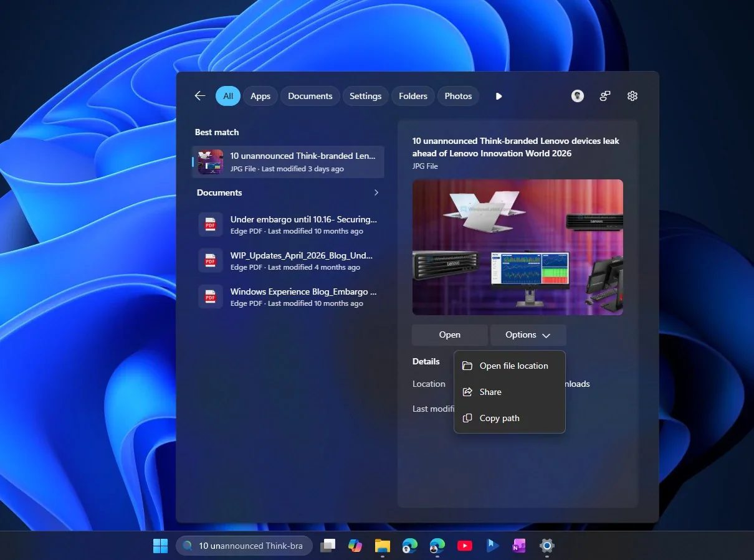Switch to the Documents filter
The image size is (754, 560).
pos(310,96)
